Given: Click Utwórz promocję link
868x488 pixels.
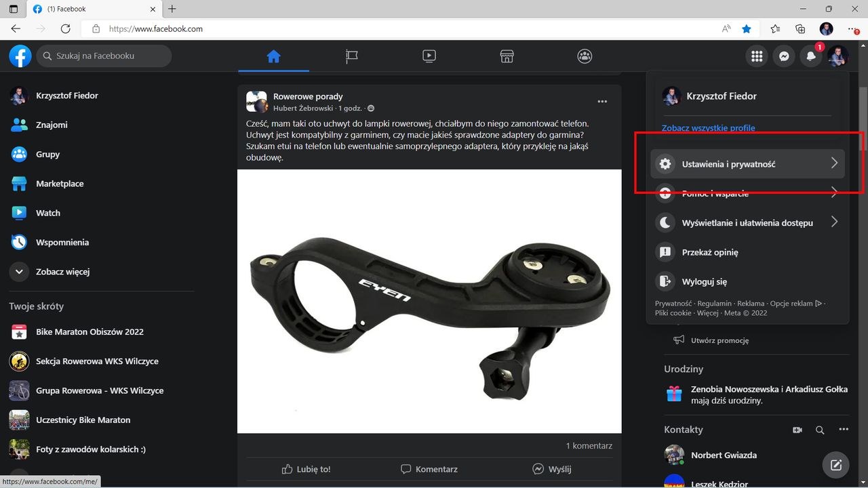Looking at the screenshot, I should pos(719,340).
